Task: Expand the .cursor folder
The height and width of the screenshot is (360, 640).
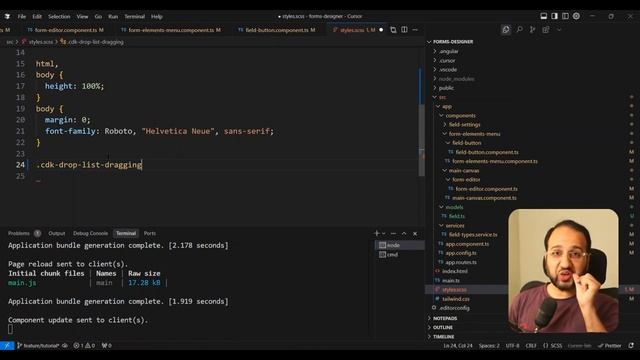Action: click(x=447, y=60)
